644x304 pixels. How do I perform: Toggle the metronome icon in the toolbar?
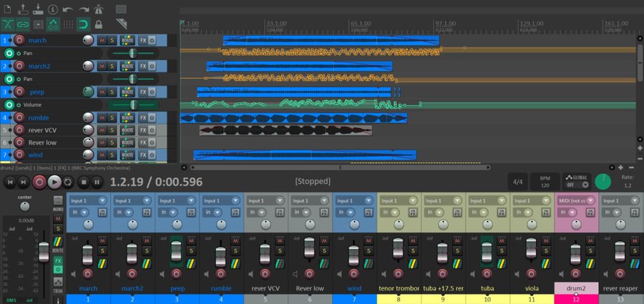click(x=99, y=9)
